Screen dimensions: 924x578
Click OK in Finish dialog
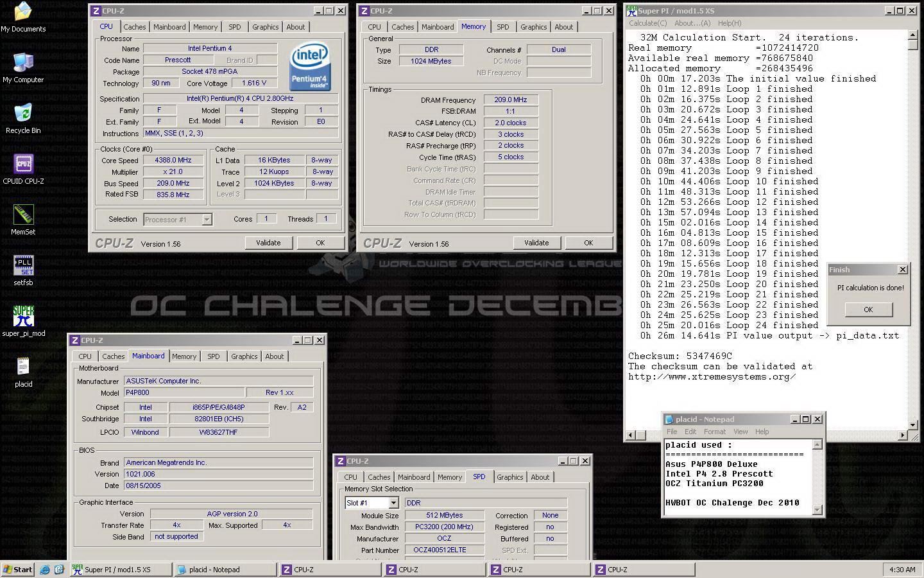coord(868,310)
